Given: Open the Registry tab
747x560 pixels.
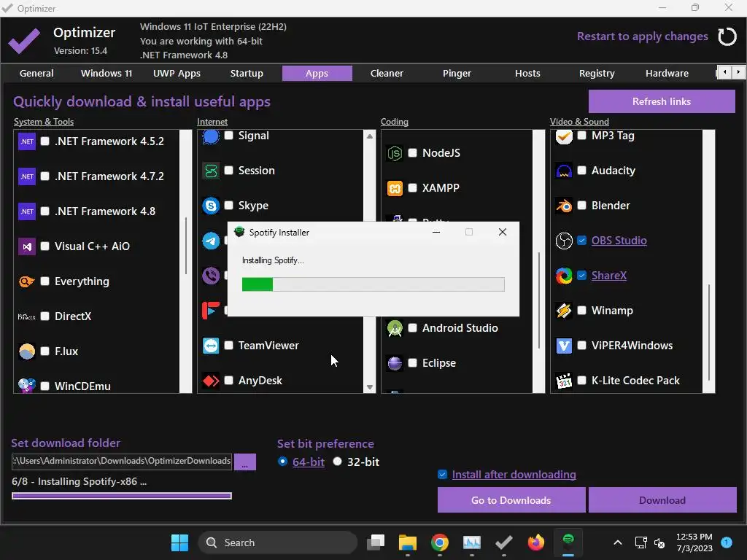Looking at the screenshot, I should [597, 74].
